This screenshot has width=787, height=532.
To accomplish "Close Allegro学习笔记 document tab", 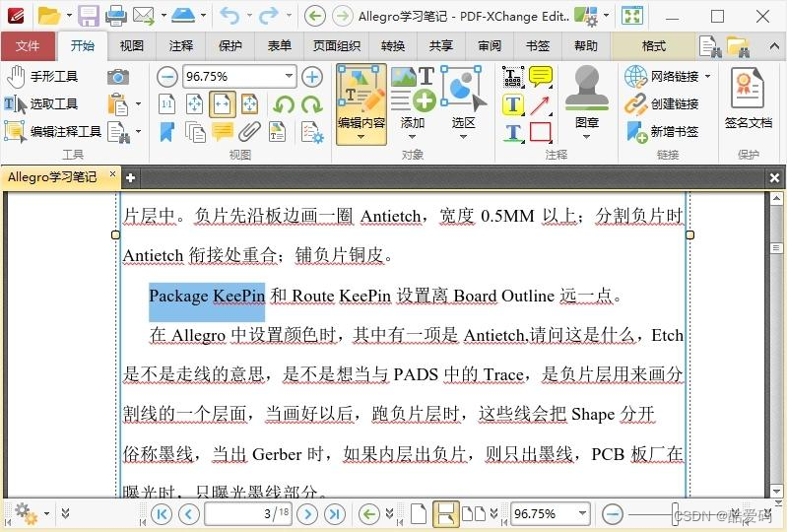I will tap(112, 174).
